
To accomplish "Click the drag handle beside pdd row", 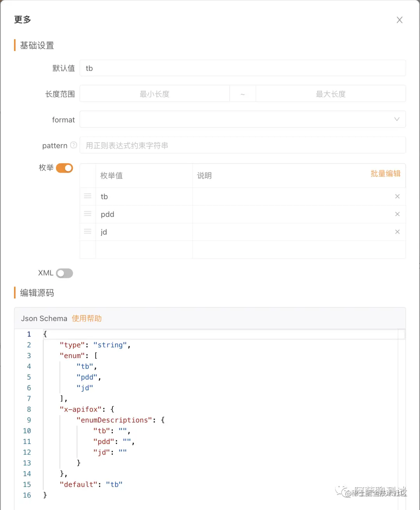I will 87,214.
